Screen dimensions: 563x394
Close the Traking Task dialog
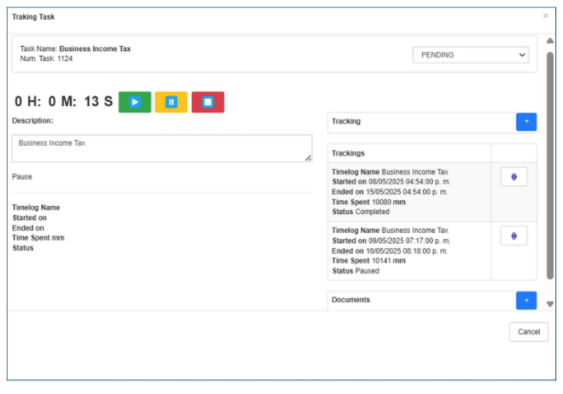545,16
